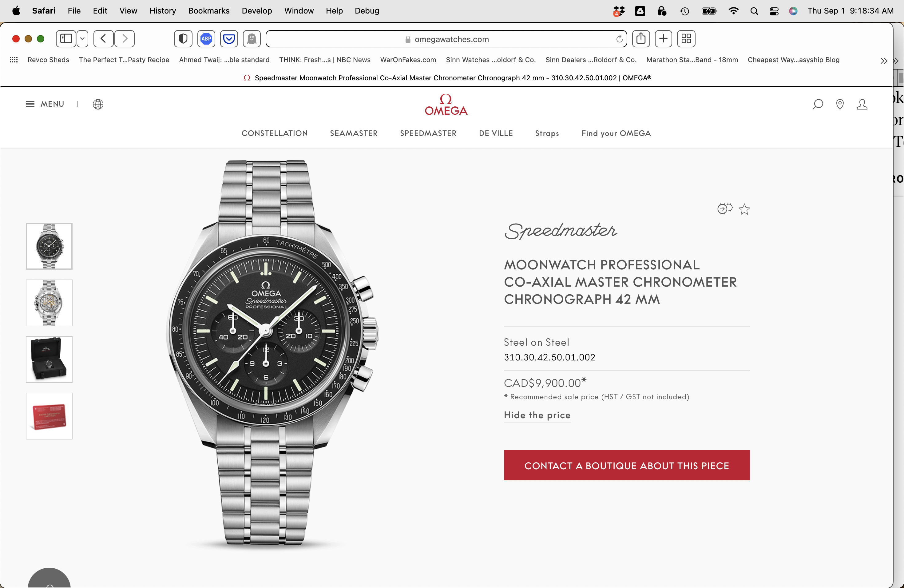904x588 pixels.
Task: Open the Revco Sheds bookmark
Action: 48,60
